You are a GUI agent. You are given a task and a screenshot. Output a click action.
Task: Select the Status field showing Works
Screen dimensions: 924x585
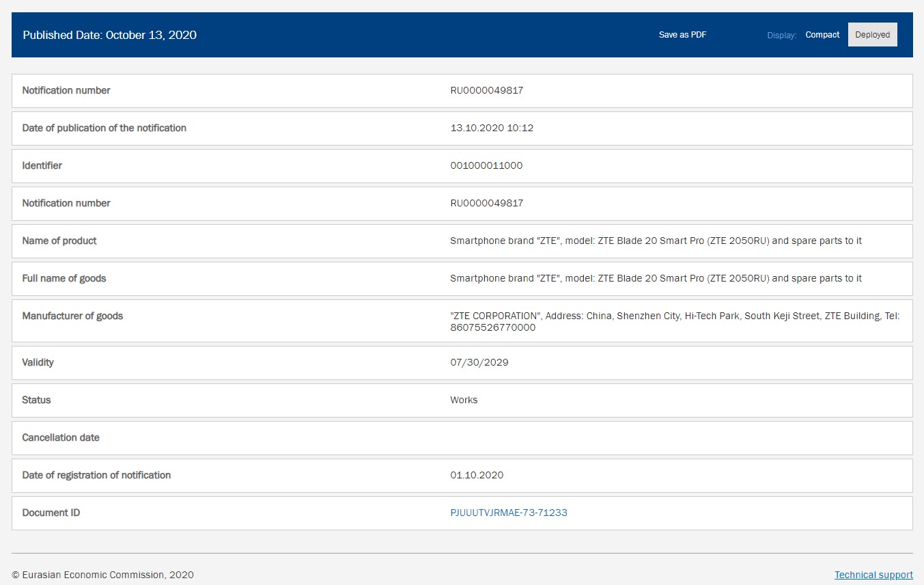pyautogui.click(x=464, y=400)
